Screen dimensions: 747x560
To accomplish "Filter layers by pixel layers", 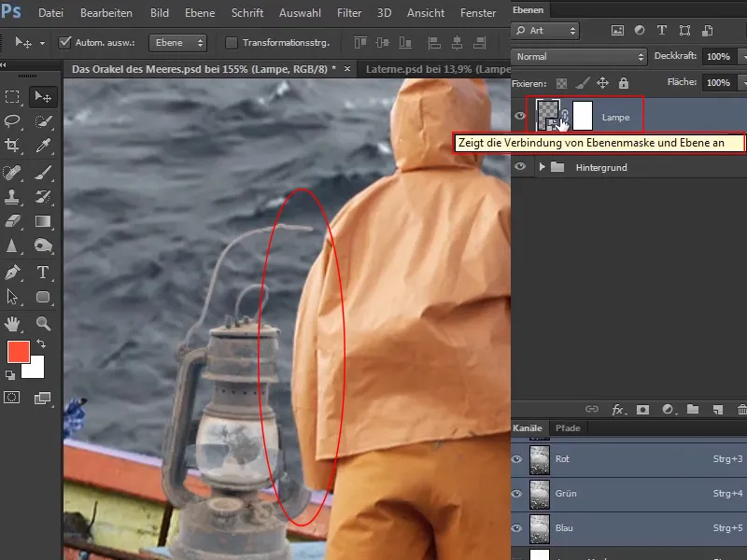I will pos(617,31).
